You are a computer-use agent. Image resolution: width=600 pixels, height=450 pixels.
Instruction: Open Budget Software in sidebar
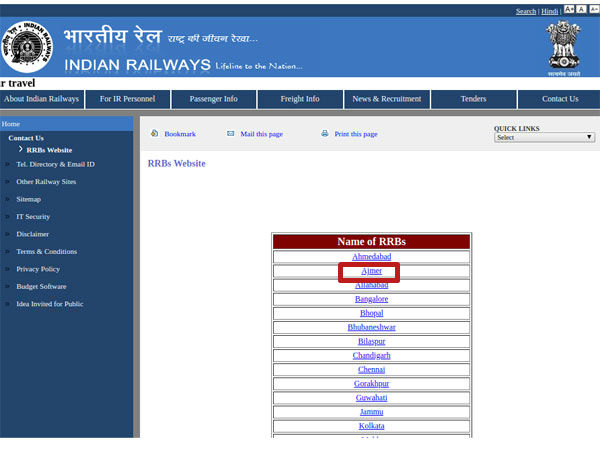tap(41, 287)
